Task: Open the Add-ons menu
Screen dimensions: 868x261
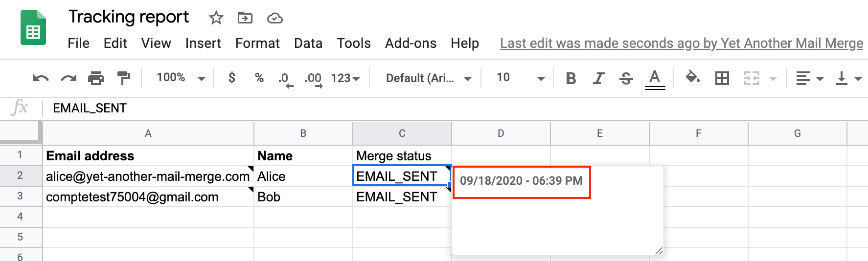Action: [x=411, y=43]
